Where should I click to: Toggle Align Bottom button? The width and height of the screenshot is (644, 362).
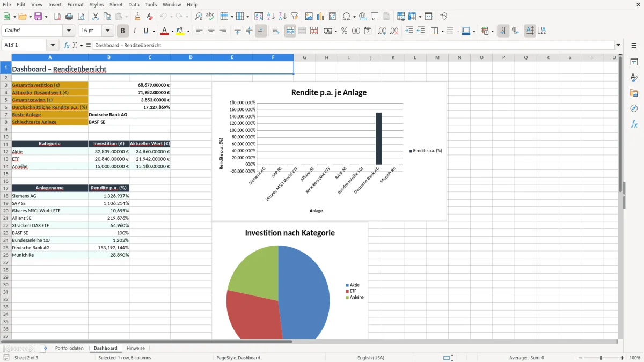click(x=261, y=31)
